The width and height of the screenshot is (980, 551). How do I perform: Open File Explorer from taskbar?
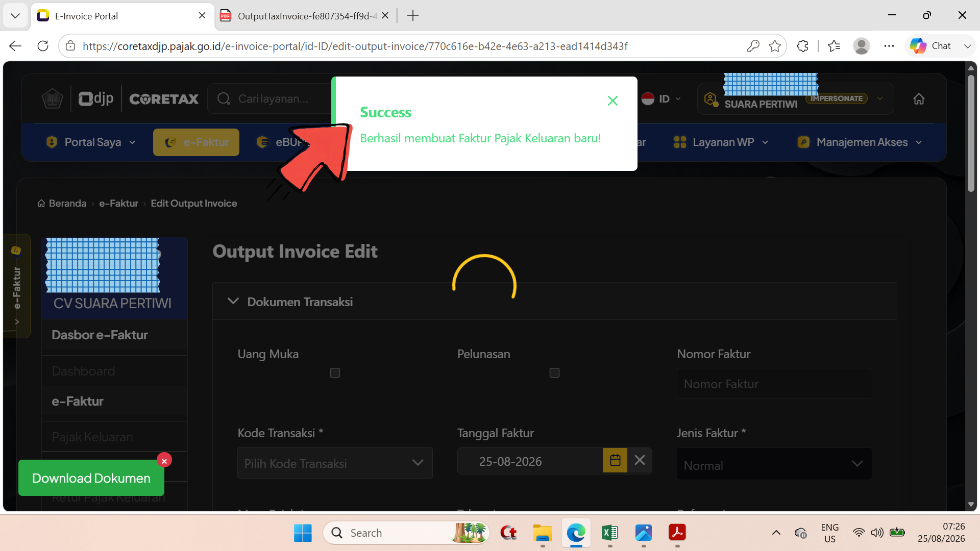click(x=542, y=533)
